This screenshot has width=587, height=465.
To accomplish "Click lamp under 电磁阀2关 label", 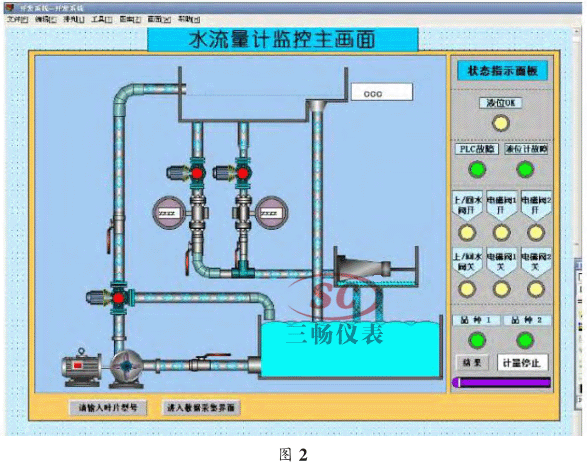I will click(x=536, y=289).
